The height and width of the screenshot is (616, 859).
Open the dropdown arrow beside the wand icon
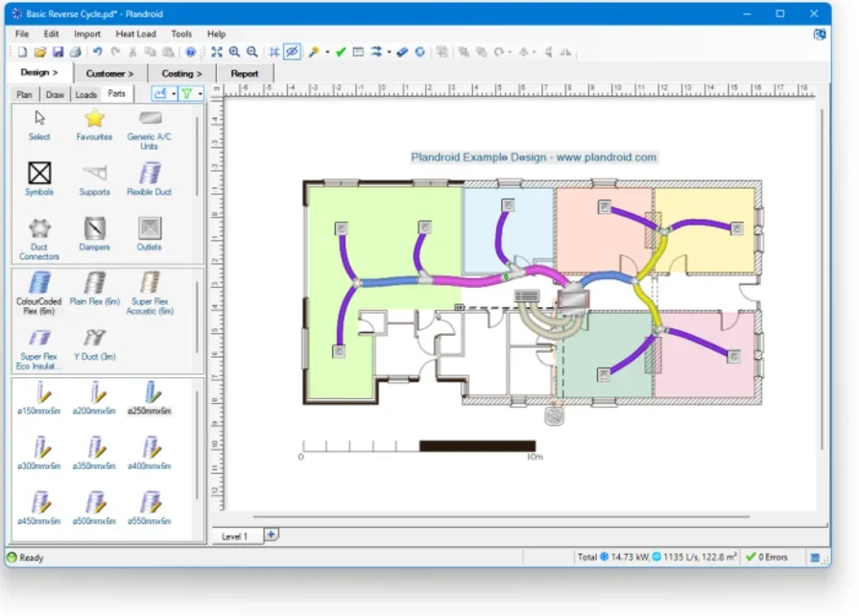tap(327, 53)
